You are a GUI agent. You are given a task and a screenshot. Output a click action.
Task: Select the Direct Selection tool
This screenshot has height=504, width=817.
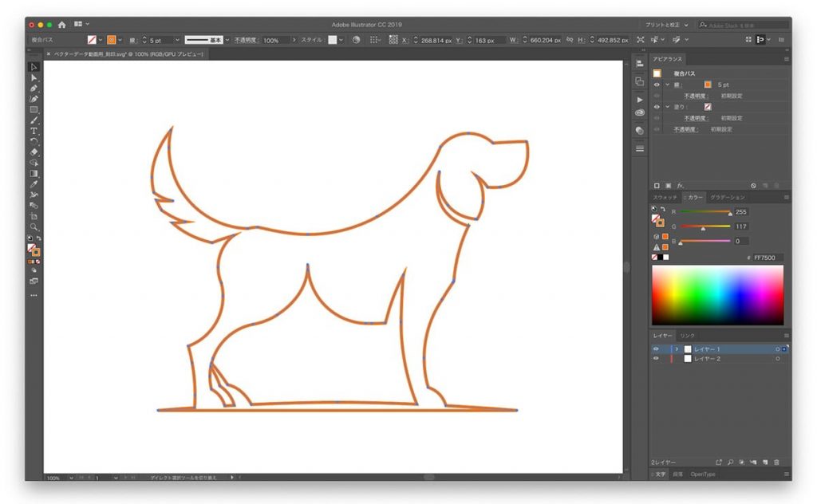[34, 77]
